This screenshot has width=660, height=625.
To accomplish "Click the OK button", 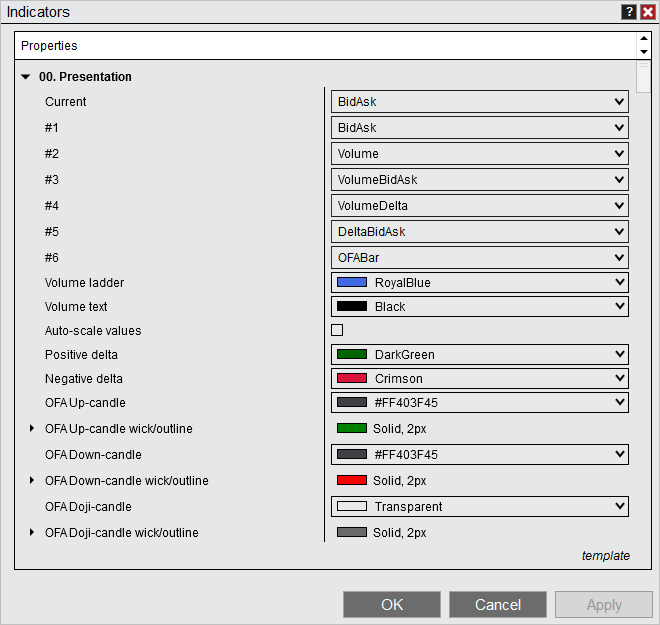I will pos(391,604).
